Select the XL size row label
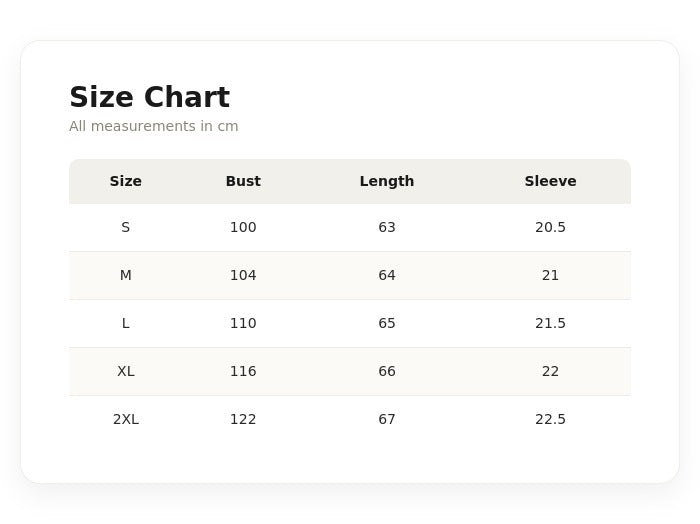Image resolution: width=700 pixels, height=524 pixels. pyautogui.click(x=125, y=371)
